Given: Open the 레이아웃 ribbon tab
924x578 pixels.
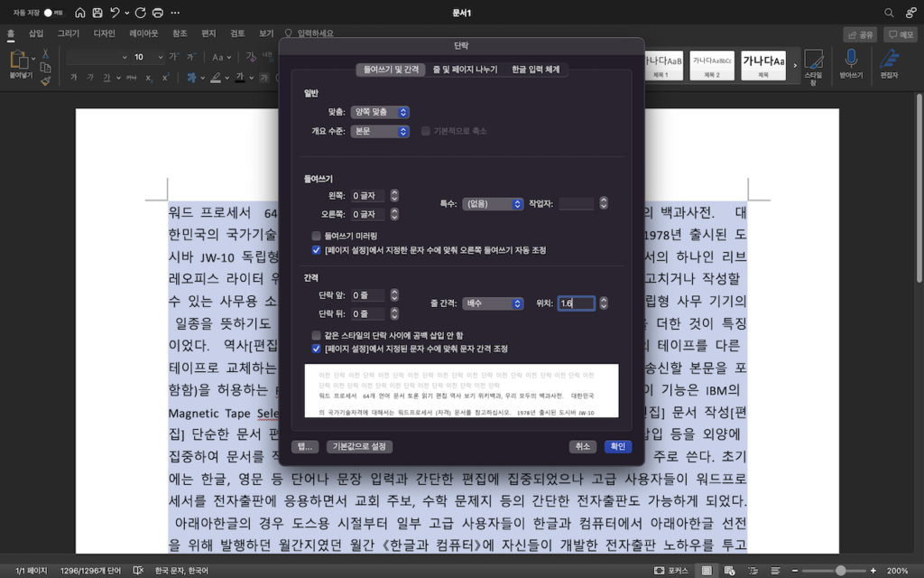Looking at the screenshot, I should point(143,33).
